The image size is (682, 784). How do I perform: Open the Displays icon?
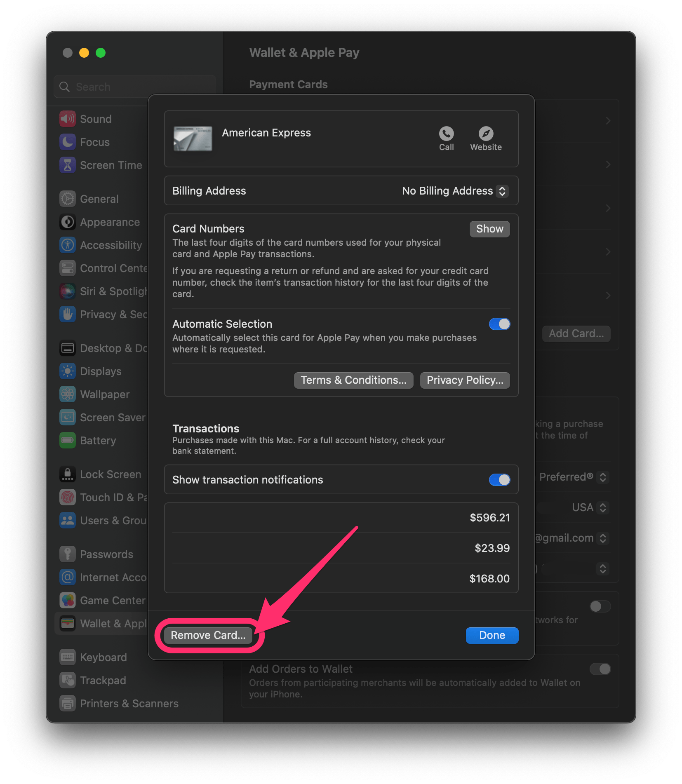click(68, 371)
